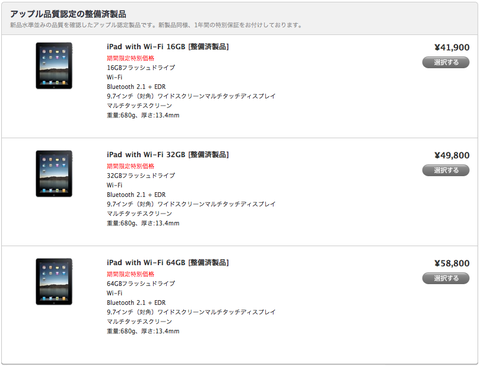Image resolution: width=480 pixels, height=366 pixels.
Task: Click the Wi-Fi spec line under 64GB iPad
Action: coord(114,293)
